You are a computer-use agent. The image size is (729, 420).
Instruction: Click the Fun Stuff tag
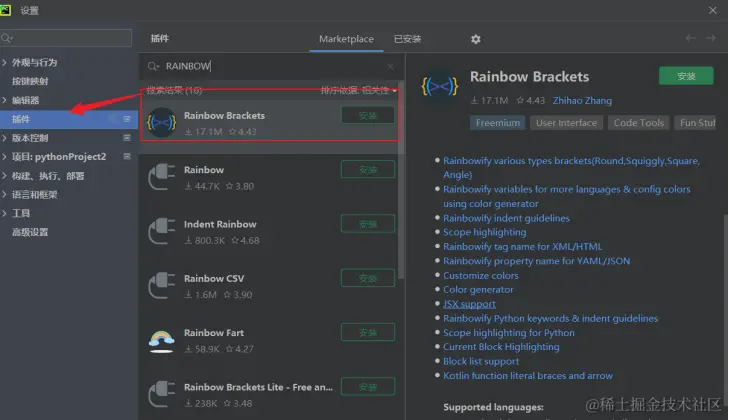point(696,123)
